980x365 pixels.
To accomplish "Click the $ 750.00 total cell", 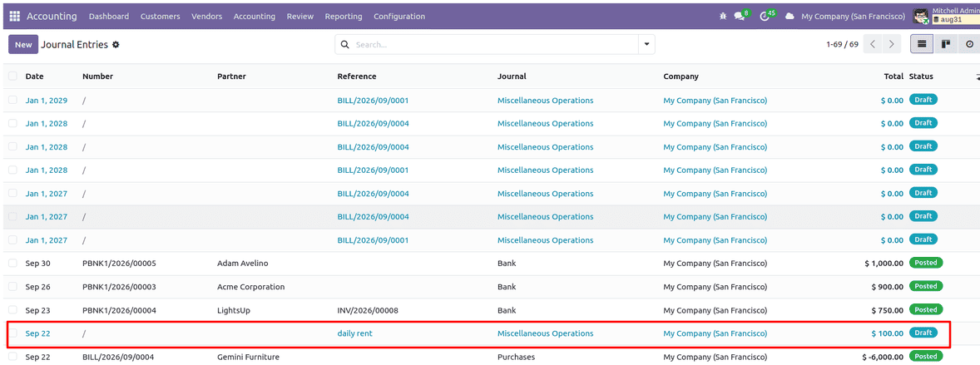I will [888, 310].
